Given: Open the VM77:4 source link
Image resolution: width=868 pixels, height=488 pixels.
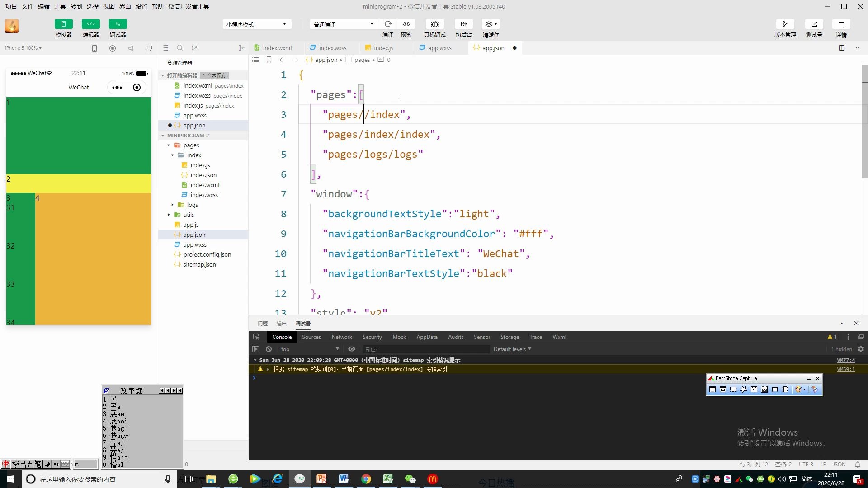Looking at the screenshot, I should (846, 361).
